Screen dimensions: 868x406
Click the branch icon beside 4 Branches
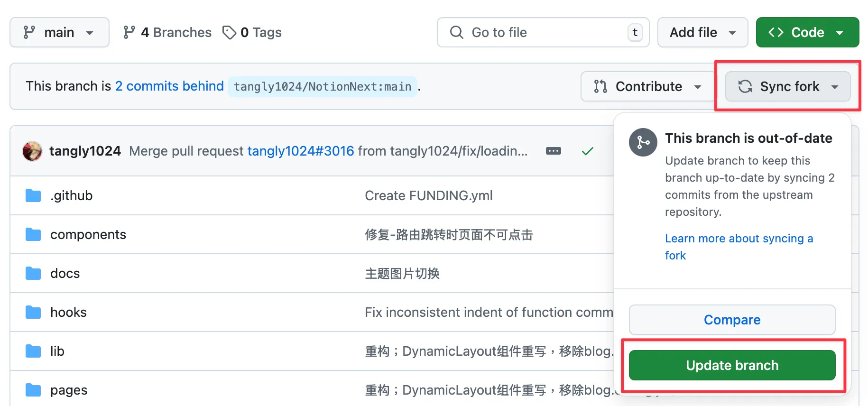[x=129, y=32]
